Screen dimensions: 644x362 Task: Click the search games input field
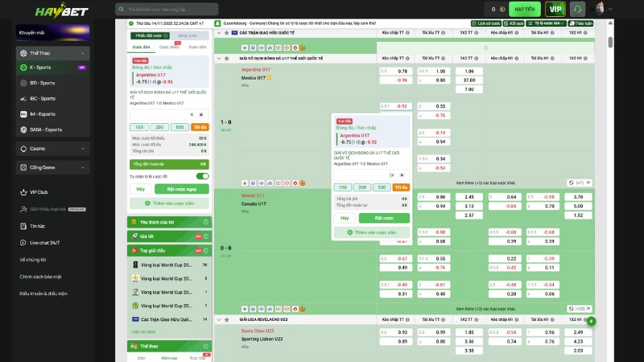167,9
